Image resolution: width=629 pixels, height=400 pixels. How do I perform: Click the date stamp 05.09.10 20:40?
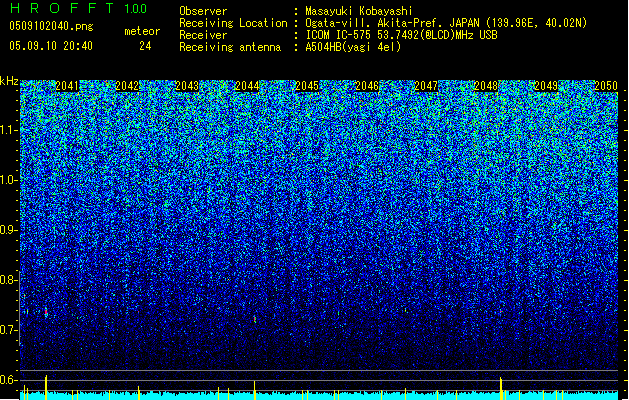[x=51, y=46]
